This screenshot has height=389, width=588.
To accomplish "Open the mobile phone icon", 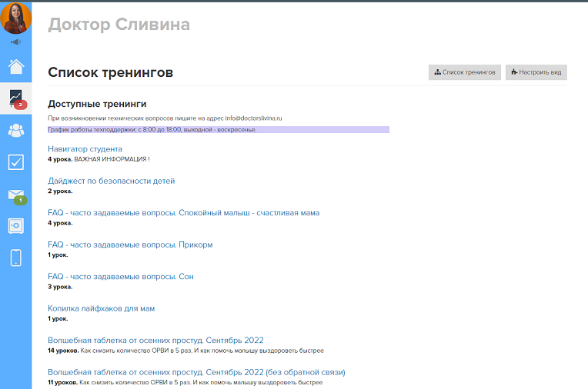I will (15, 258).
